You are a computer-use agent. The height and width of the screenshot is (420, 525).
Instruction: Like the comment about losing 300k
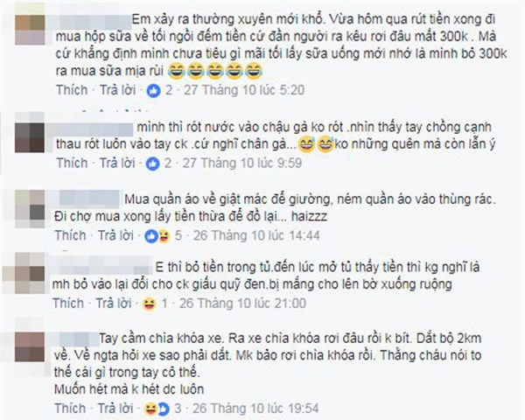tap(72, 90)
